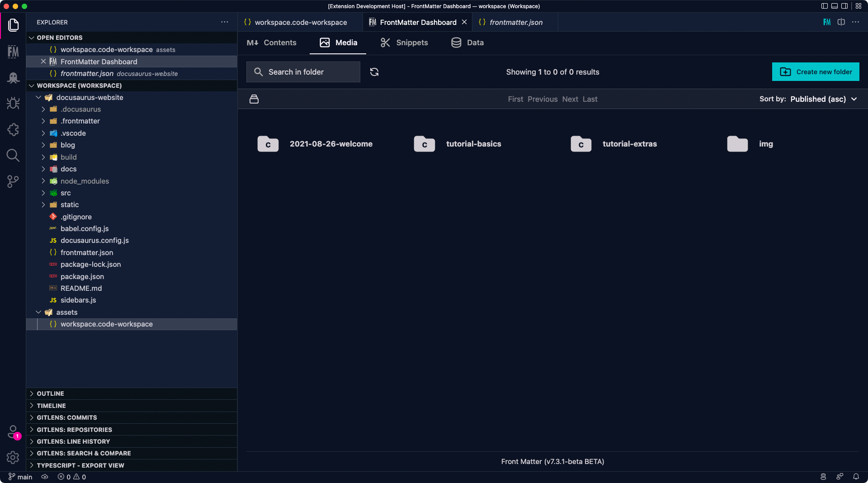
Task: Refresh media results with the refresh icon
Action: point(374,71)
